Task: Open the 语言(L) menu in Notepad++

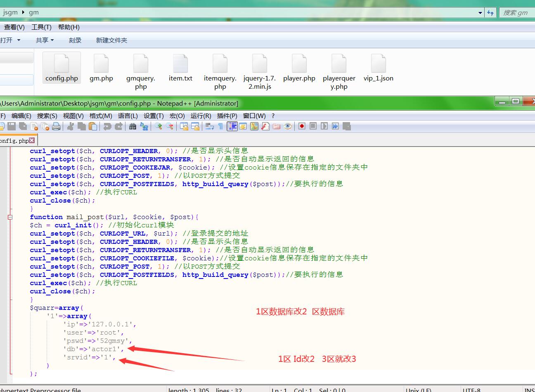Action: click(128, 116)
